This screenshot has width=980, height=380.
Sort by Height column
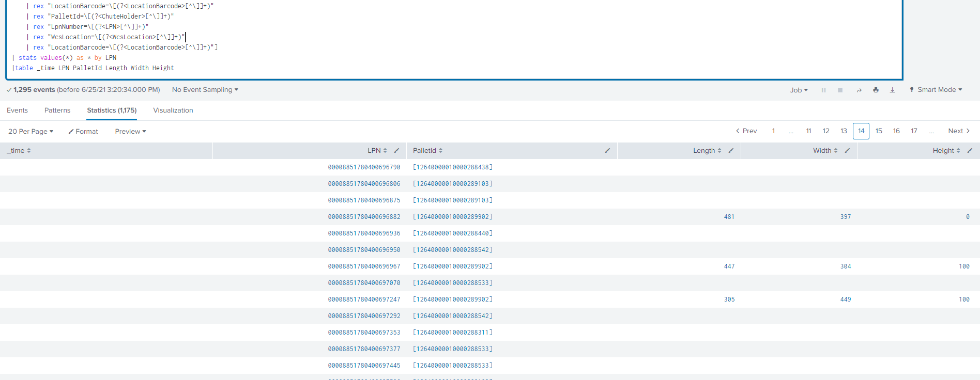(x=946, y=151)
